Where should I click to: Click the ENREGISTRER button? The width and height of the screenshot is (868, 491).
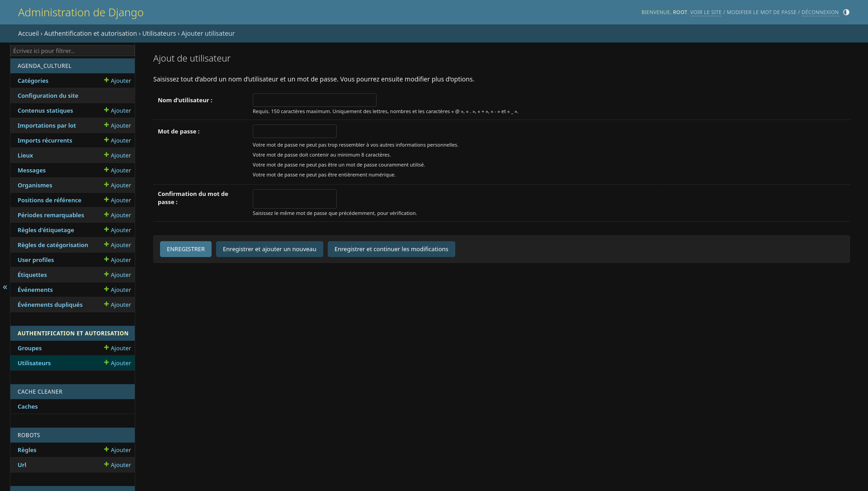tap(186, 249)
